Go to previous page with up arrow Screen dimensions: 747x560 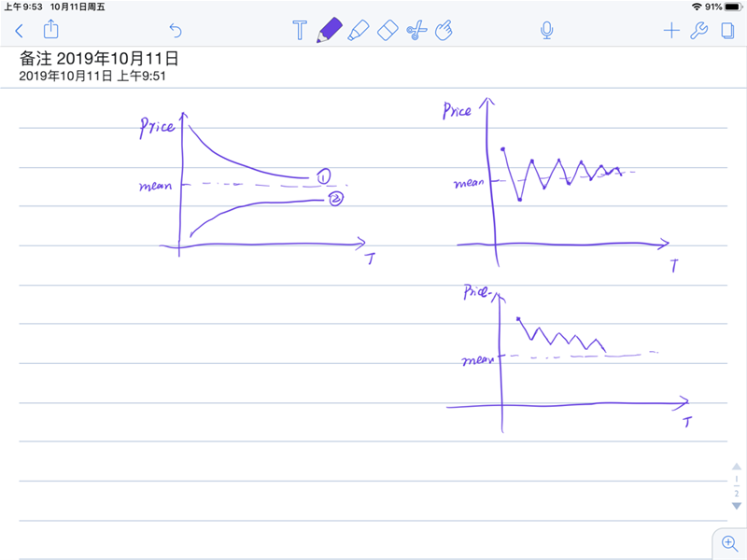coord(737,466)
